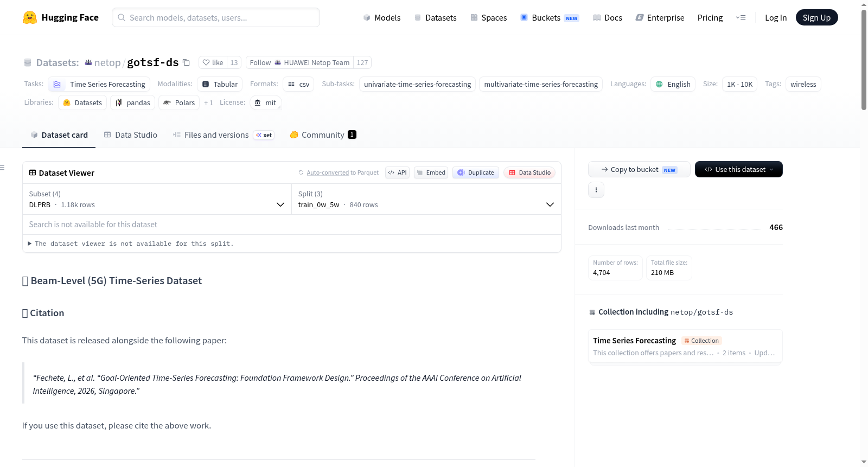Click the Hugging Face logo icon

point(30,17)
